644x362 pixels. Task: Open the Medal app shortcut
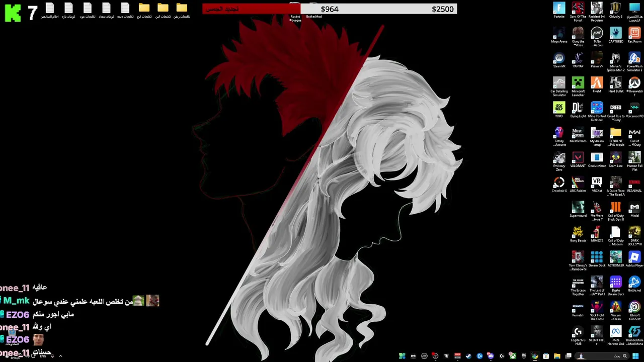tap(634, 209)
